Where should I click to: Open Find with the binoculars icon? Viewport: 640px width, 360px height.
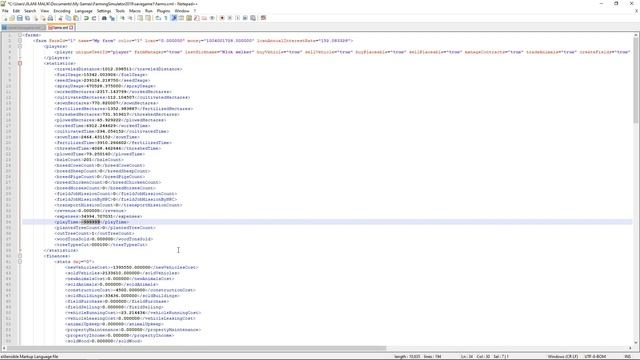click(x=104, y=18)
